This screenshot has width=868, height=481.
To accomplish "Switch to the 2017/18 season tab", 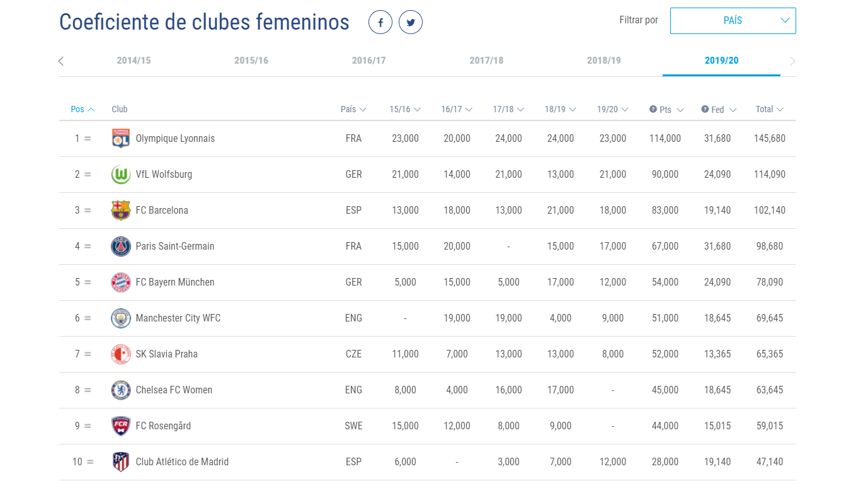I will coord(486,61).
